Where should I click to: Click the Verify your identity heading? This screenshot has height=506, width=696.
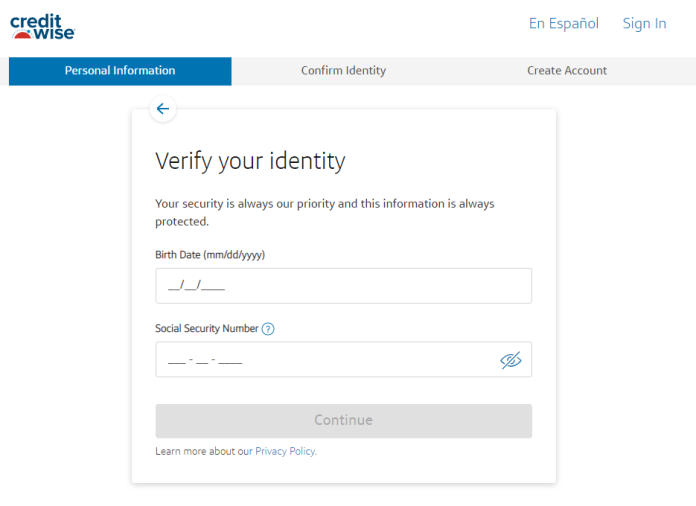point(250,161)
